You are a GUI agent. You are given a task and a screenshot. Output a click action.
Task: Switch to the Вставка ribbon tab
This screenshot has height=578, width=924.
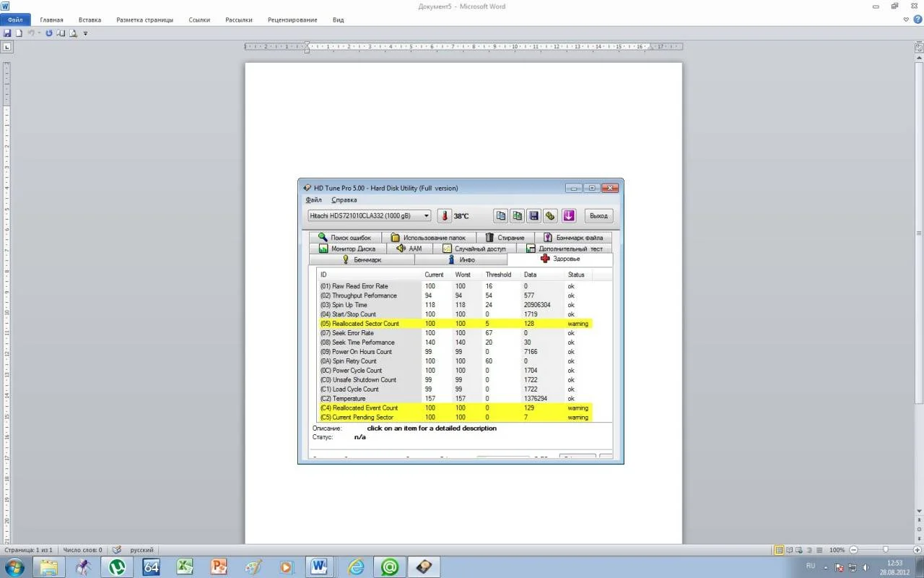coord(90,20)
